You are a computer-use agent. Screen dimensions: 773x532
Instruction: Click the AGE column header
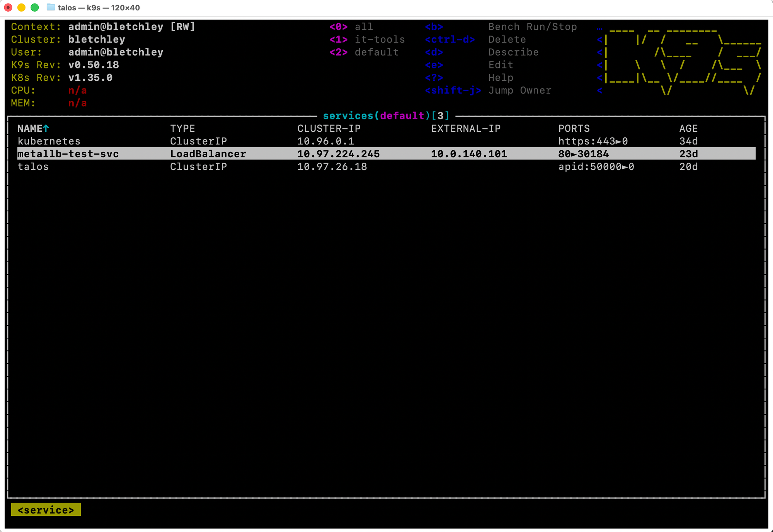[x=688, y=128]
